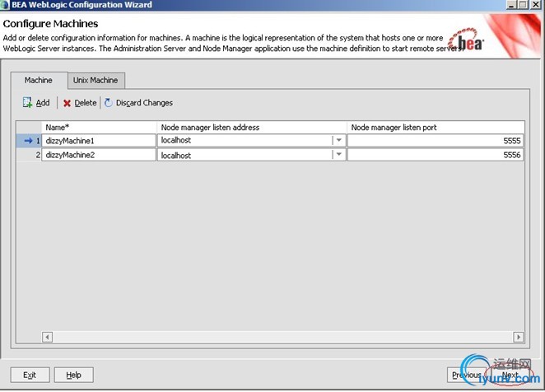The image size is (545, 392).
Task: Click the 5555 listen port field
Action: 436,141
